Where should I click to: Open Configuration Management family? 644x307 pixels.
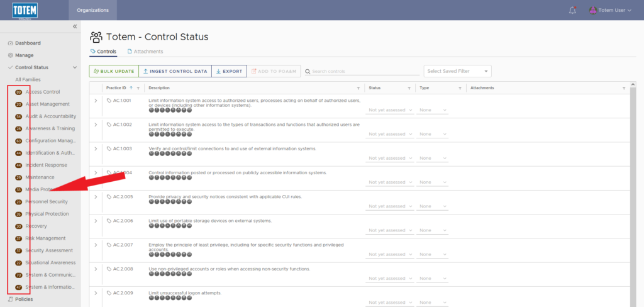point(50,141)
